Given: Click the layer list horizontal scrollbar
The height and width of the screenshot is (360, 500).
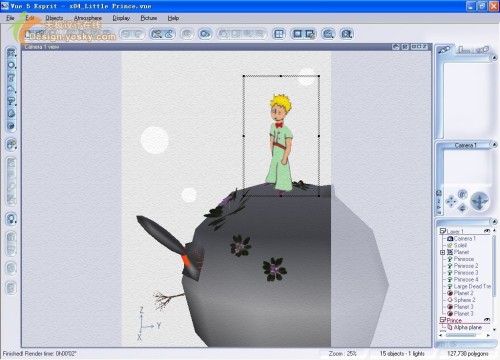Looking at the screenshot, I should (x=465, y=335).
